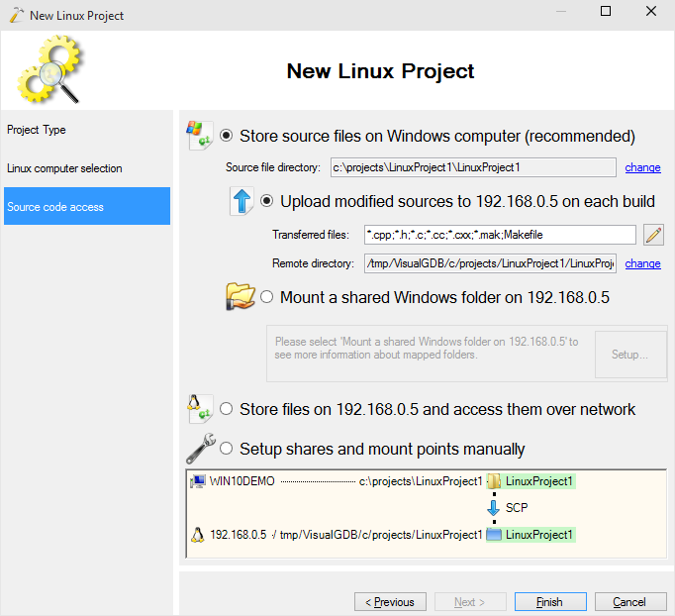Close the New Linux Project window
The image size is (675, 616).
651,11
